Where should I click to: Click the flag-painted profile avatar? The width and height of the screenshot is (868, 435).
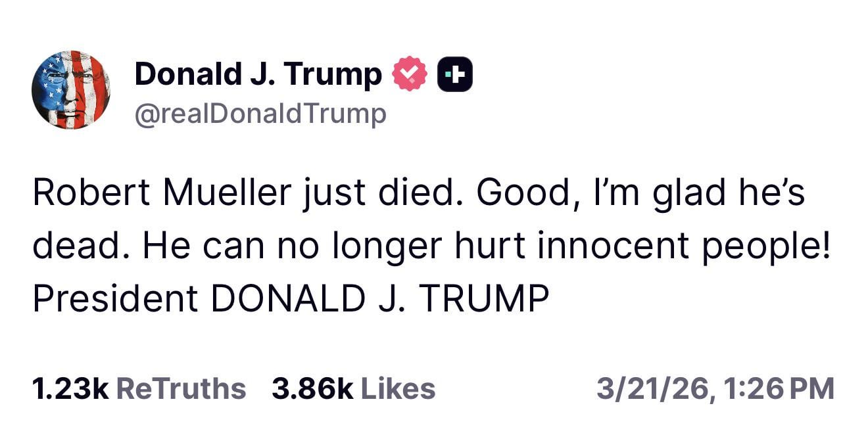tap(70, 89)
